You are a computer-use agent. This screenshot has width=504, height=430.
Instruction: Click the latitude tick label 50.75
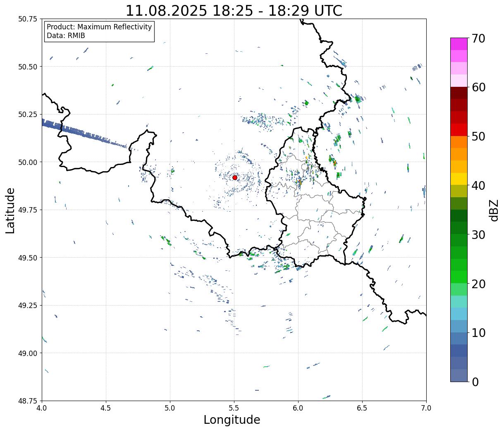pos(28,19)
